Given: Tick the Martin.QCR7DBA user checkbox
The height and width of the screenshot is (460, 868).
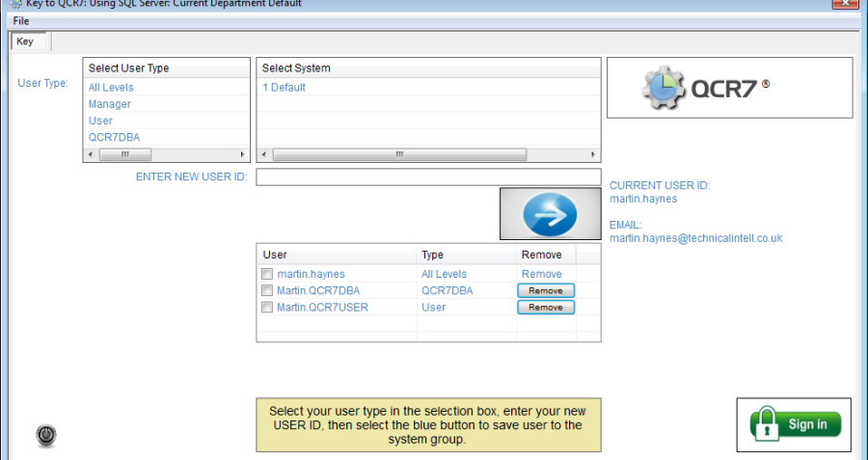Looking at the screenshot, I should point(267,291).
